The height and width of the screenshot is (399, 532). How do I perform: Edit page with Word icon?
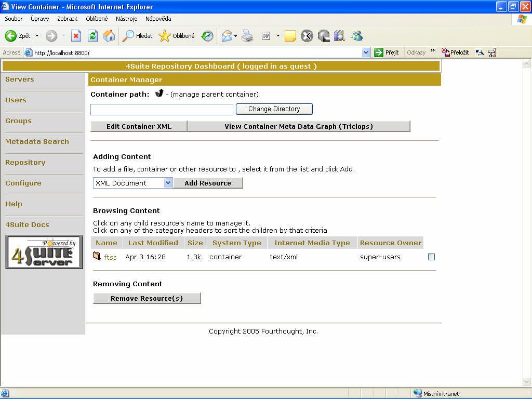pyautogui.click(x=266, y=36)
